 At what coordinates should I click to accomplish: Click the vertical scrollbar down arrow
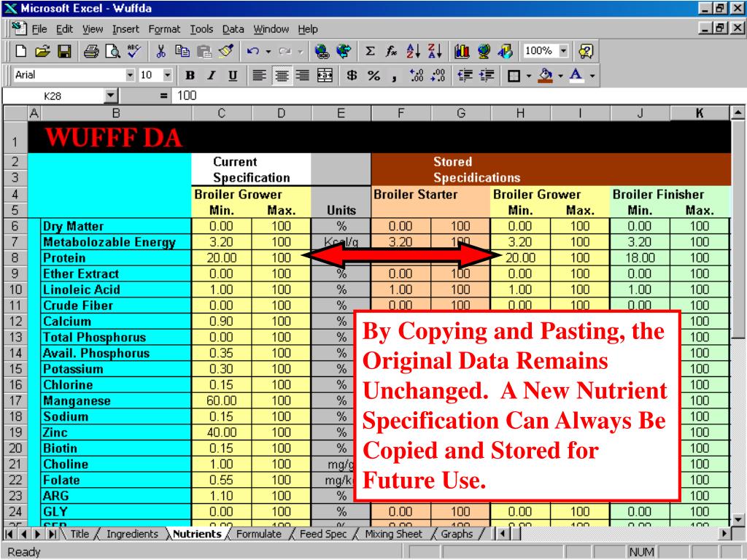tap(738, 519)
